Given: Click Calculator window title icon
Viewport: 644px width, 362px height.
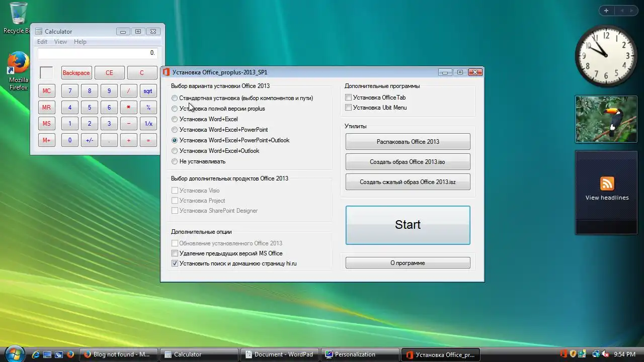Looking at the screenshot, I should pos(38,31).
